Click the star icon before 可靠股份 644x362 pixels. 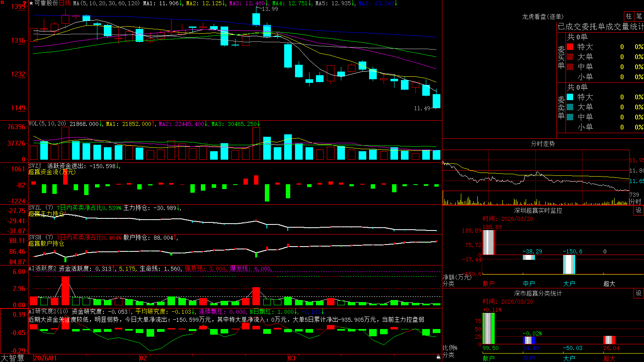[31, 3]
